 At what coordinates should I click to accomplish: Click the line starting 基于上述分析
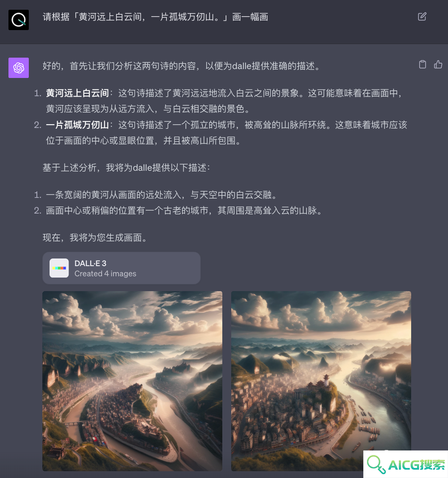coord(126,167)
